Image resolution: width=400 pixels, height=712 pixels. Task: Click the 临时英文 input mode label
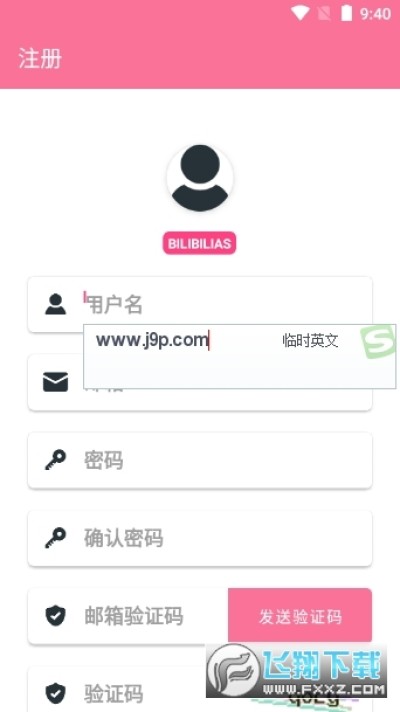pyautogui.click(x=311, y=340)
